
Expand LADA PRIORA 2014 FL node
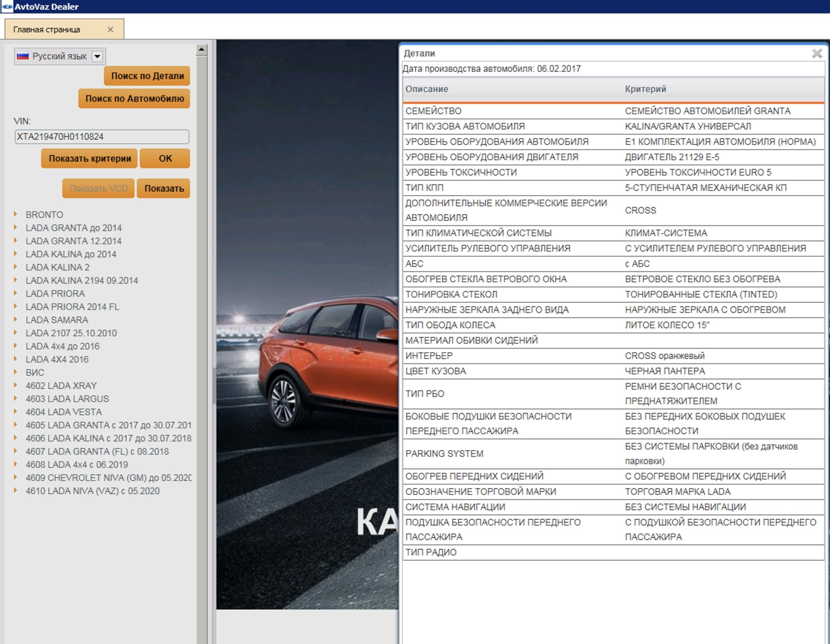pyautogui.click(x=16, y=306)
